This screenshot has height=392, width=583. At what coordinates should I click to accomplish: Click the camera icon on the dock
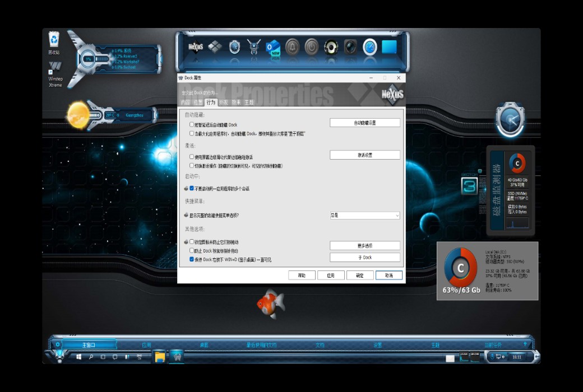click(x=350, y=48)
